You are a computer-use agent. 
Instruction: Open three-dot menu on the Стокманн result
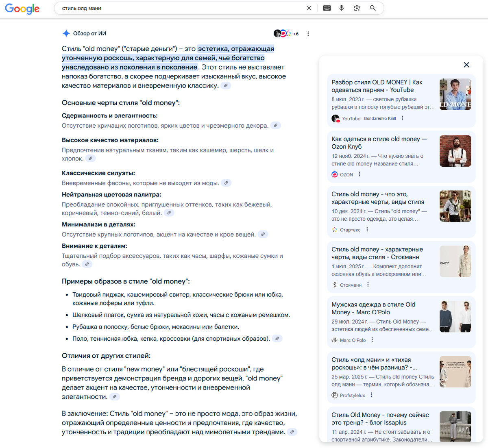coord(368,285)
